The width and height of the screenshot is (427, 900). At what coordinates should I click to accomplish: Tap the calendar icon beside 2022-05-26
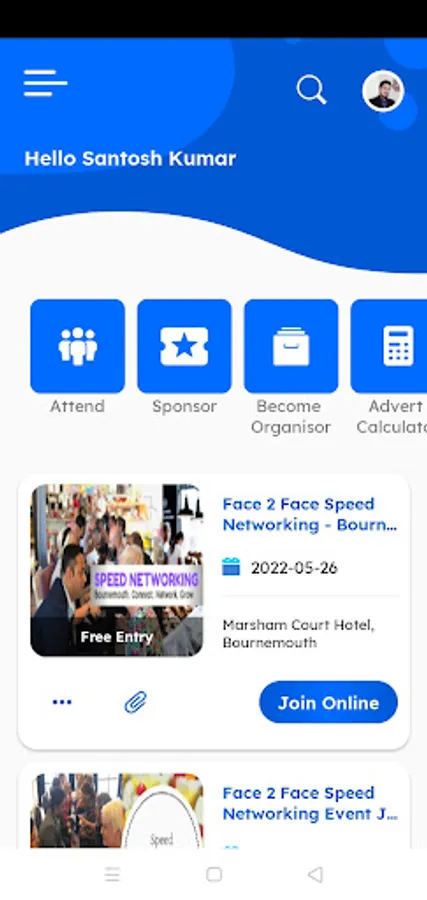231,567
